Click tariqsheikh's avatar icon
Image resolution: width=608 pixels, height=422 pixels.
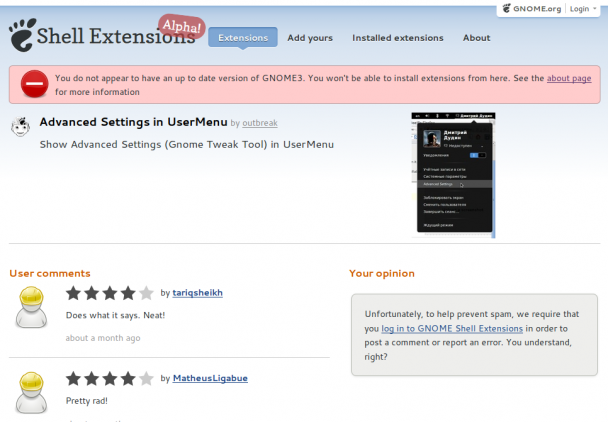(x=31, y=307)
